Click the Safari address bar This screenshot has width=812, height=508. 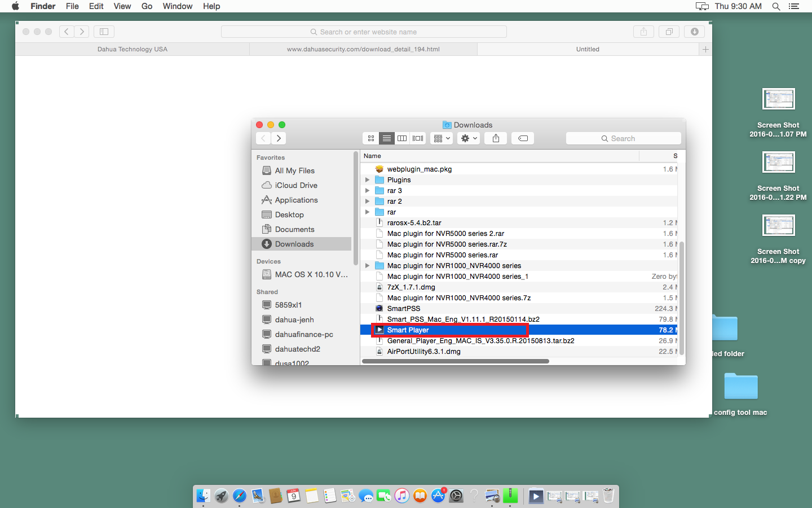click(364, 32)
